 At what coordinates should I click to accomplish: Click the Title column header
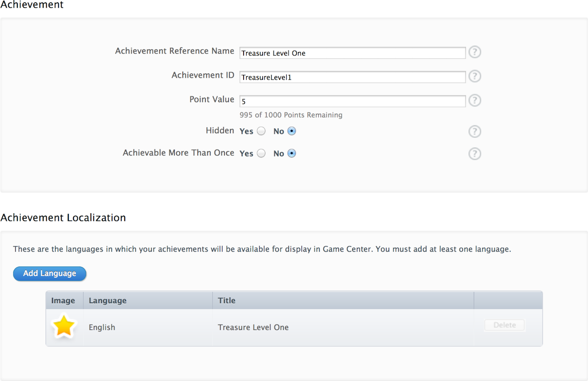coord(227,301)
